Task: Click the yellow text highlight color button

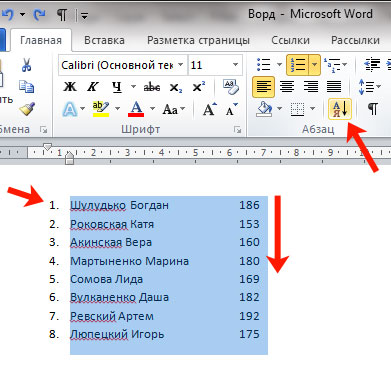Action: (x=101, y=109)
